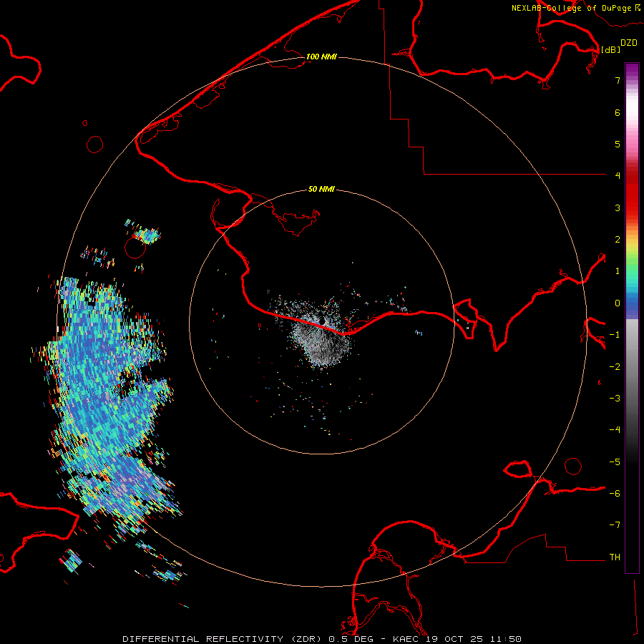Viewport: 644px width, 644px height.
Task: Click the 7 tick on color scale
Action: point(618,80)
